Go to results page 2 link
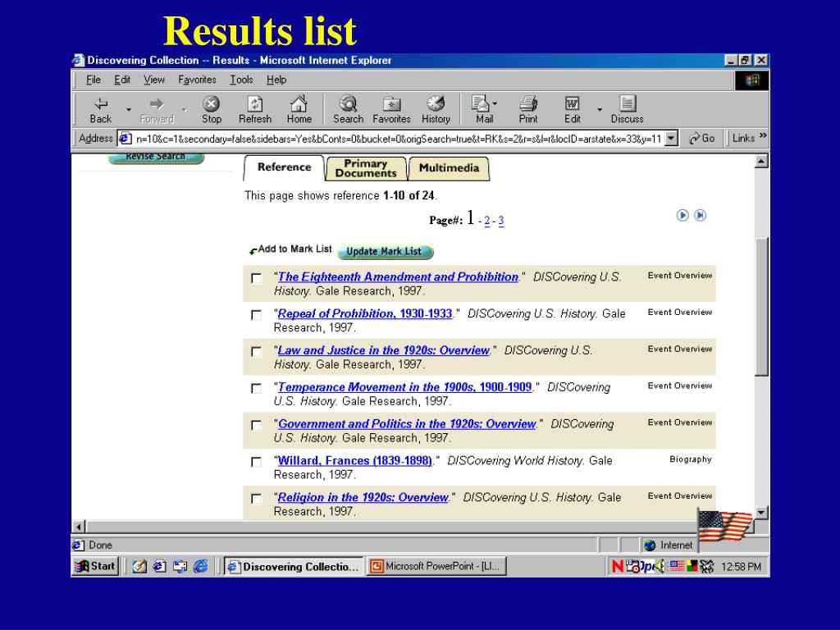The width and height of the screenshot is (840, 630). [x=487, y=221]
